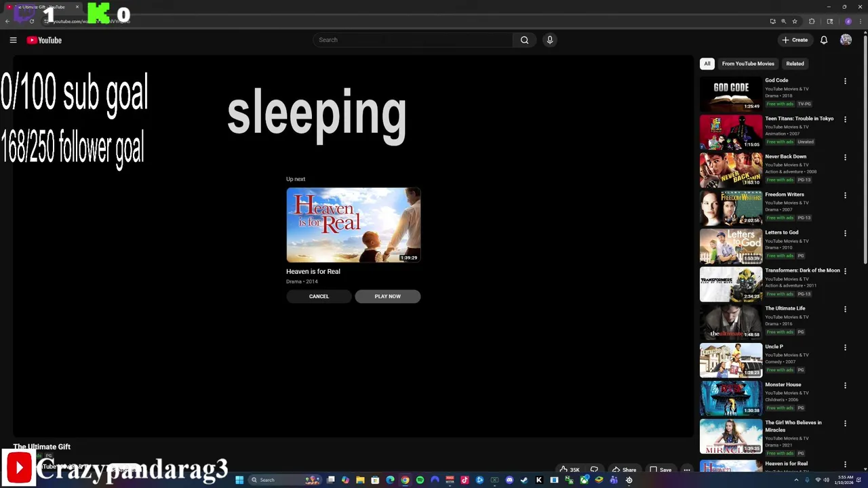Open YouTube notifications bell
This screenshot has width=868, height=488.
click(824, 40)
